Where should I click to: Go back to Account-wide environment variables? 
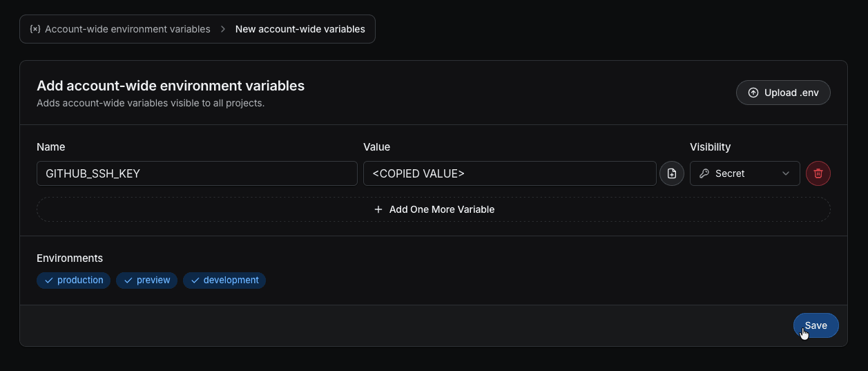click(x=127, y=29)
